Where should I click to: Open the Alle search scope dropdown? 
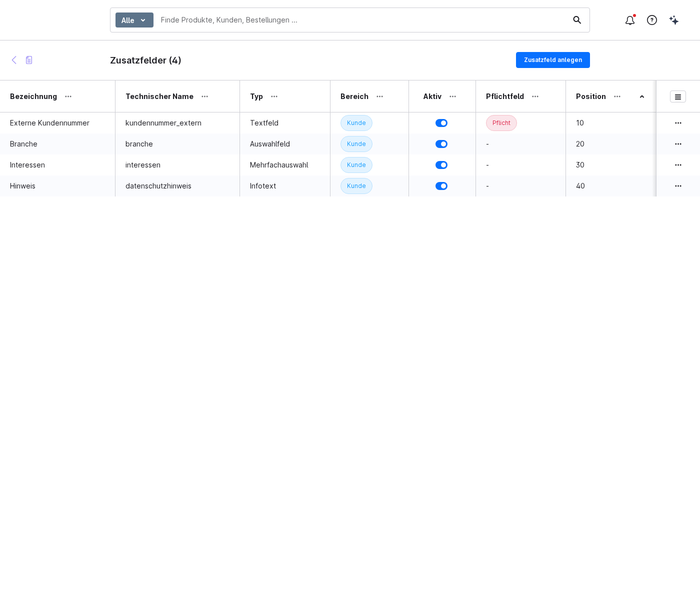(x=134, y=20)
